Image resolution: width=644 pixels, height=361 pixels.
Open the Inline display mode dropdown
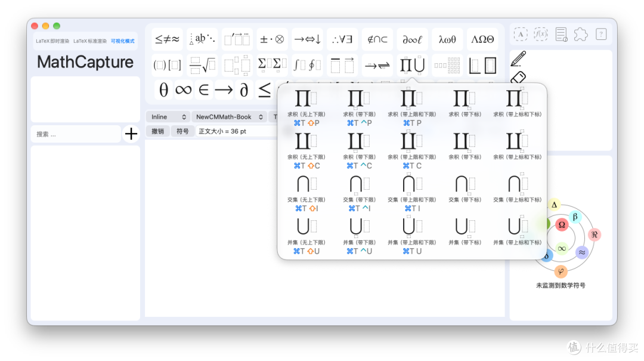pyautogui.click(x=168, y=117)
